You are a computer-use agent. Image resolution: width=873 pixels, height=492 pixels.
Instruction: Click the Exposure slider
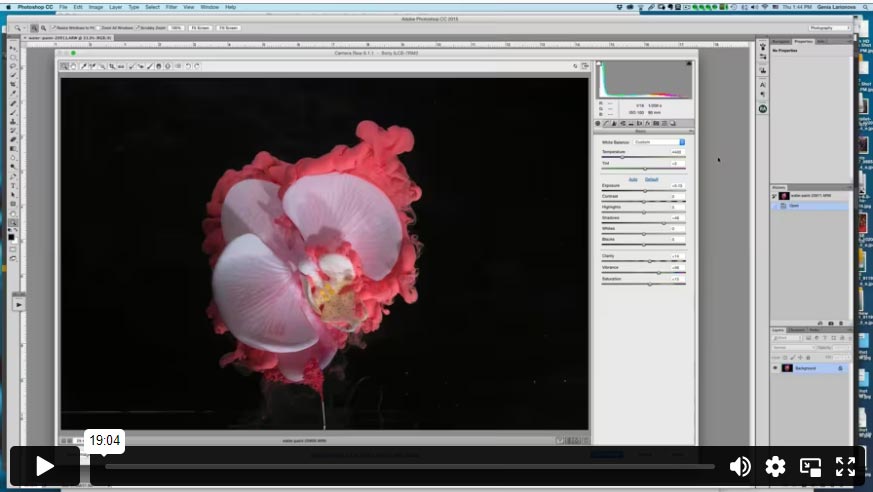click(x=644, y=190)
